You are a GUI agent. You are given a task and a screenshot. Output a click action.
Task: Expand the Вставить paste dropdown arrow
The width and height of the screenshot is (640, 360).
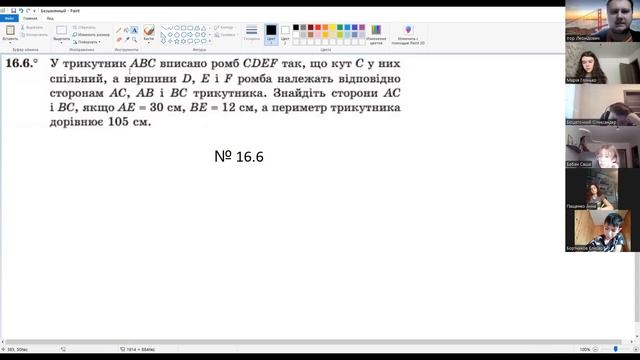pos(10,42)
